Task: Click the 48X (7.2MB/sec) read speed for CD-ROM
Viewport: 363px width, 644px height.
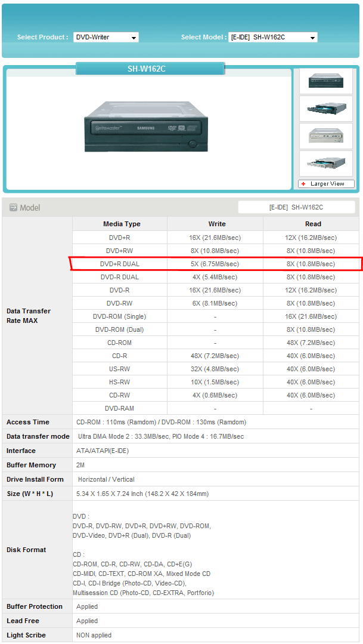Action: click(312, 343)
